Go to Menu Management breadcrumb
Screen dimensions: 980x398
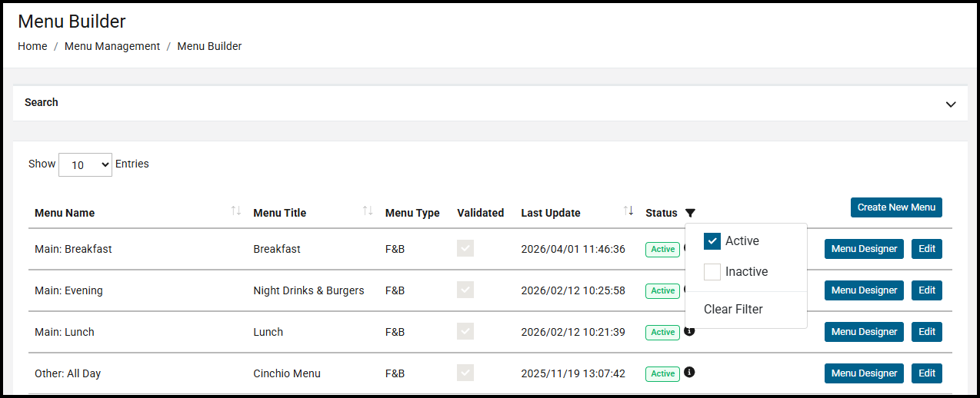pos(112,46)
